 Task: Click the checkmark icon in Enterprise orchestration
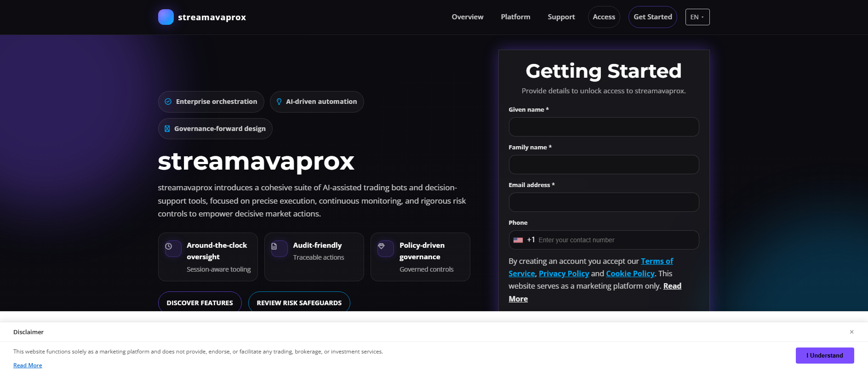[168, 102]
